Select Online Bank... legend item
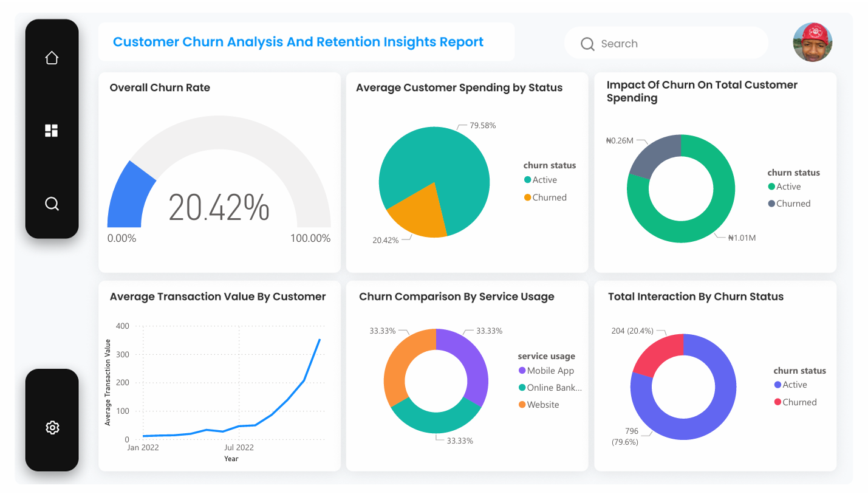The width and height of the screenshot is (868, 494). (x=550, y=388)
